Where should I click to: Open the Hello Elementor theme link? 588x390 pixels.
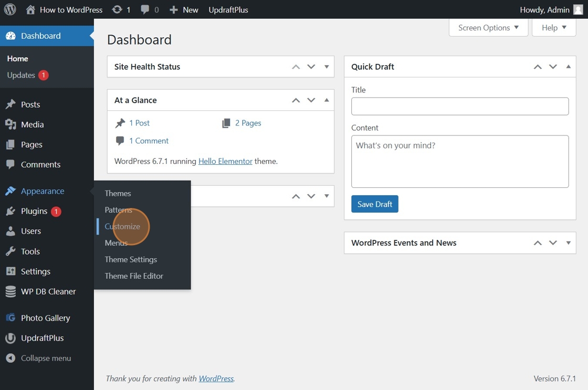[225, 161]
